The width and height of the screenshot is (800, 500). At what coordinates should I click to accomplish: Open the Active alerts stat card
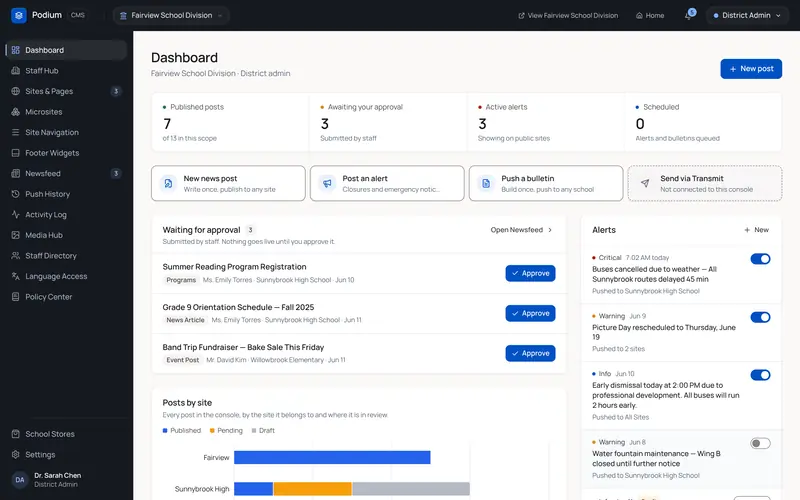click(545, 122)
